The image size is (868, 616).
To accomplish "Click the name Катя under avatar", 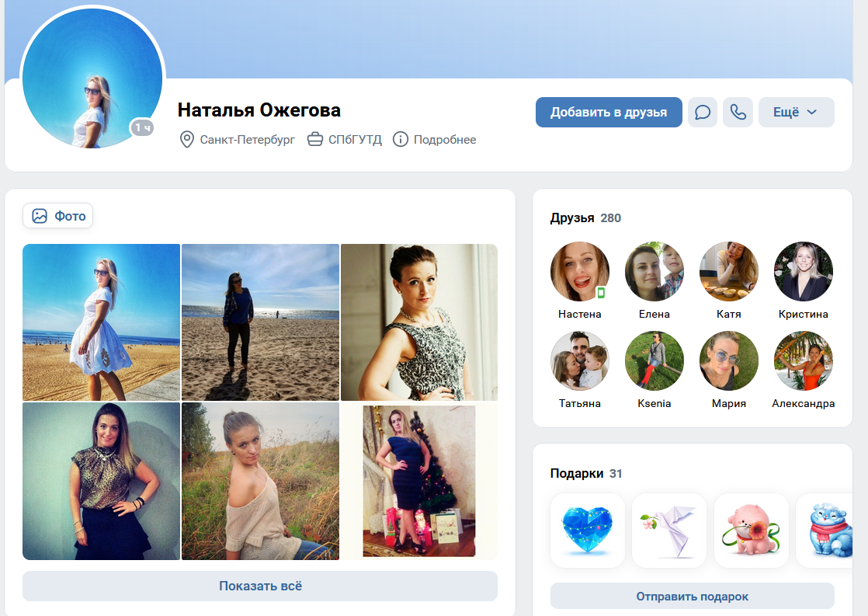I will pyautogui.click(x=728, y=314).
